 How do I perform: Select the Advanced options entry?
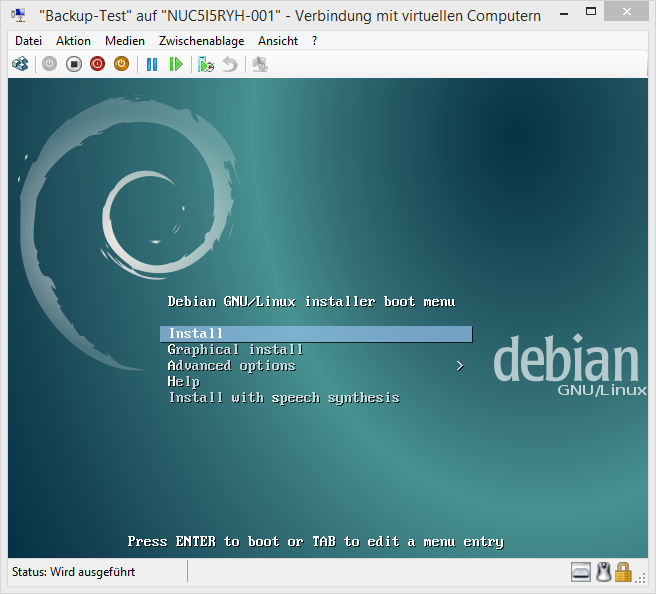[x=231, y=366]
